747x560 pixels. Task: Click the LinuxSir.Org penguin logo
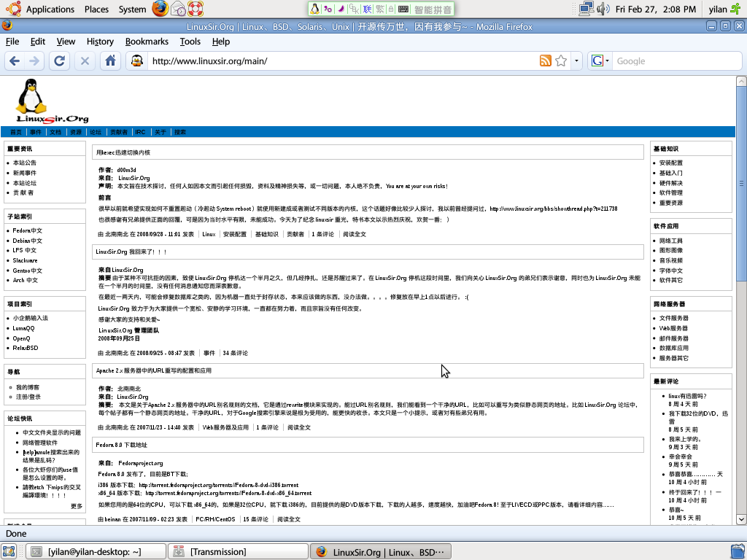(x=52, y=101)
